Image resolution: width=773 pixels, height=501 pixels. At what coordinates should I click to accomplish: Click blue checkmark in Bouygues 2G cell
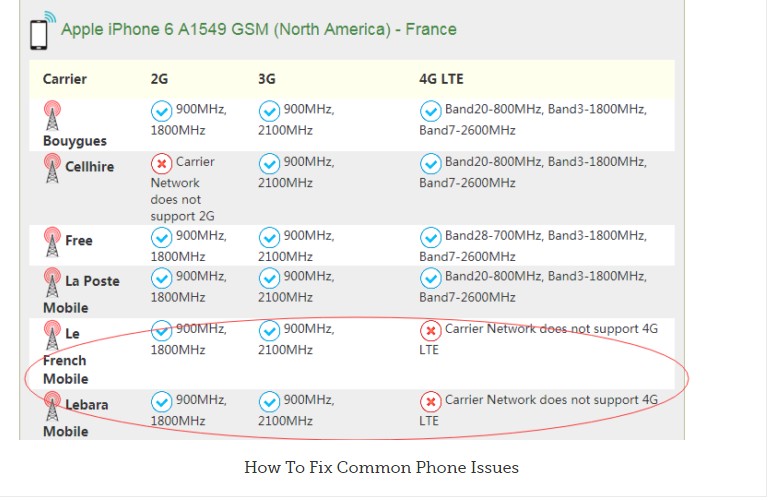[x=161, y=111]
